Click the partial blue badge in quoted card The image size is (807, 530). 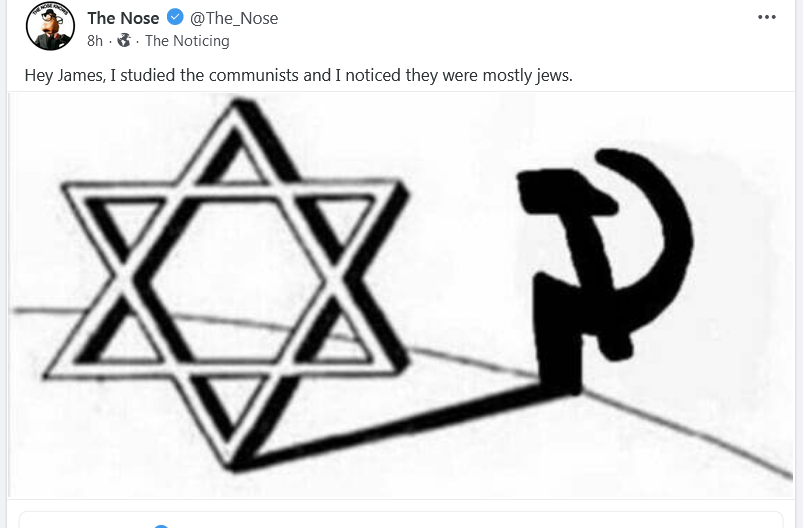[x=161, y=527]
